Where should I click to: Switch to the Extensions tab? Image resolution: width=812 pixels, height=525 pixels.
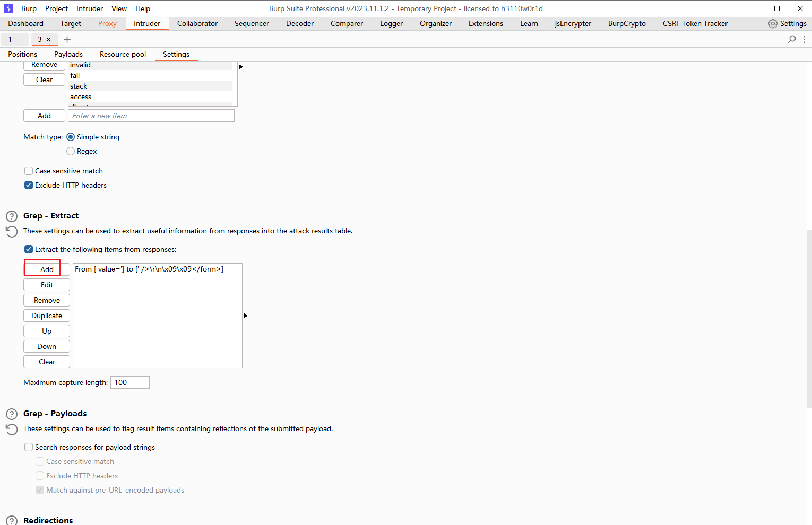tap(486, 23)
